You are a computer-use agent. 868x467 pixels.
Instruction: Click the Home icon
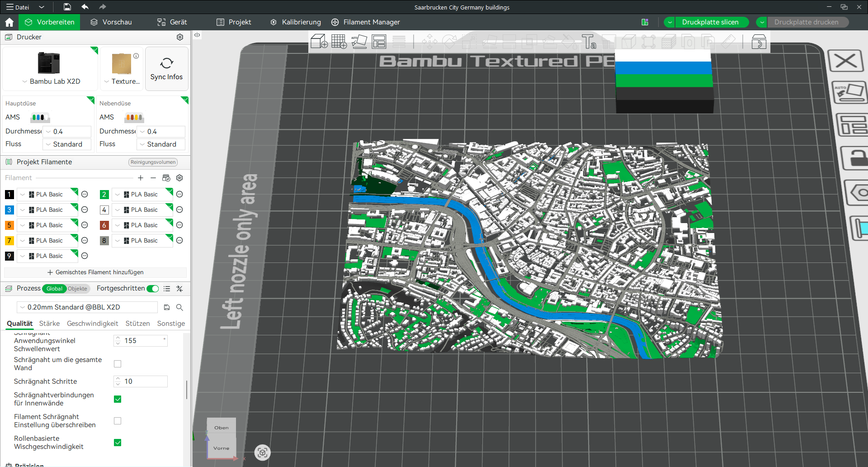click(9, 22)
